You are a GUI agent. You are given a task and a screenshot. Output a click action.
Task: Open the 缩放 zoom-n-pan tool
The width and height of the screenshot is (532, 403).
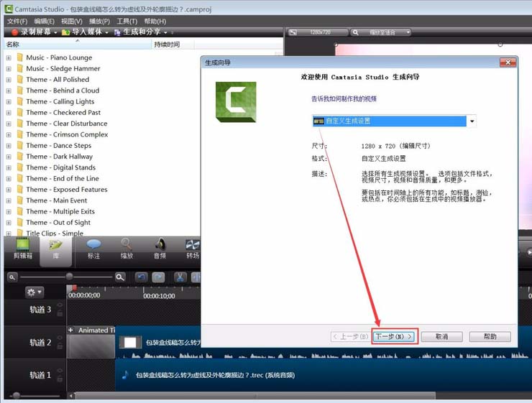point(127,249)
